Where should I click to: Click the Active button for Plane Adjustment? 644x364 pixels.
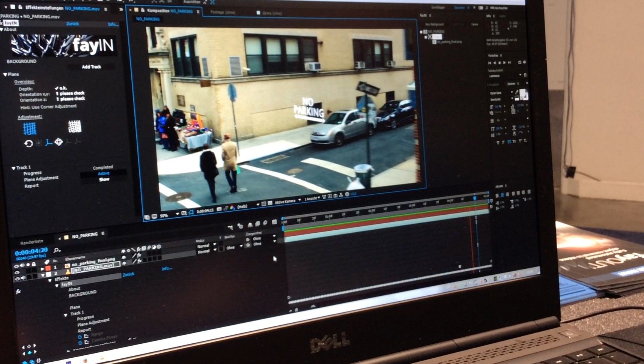pos(104,173)
